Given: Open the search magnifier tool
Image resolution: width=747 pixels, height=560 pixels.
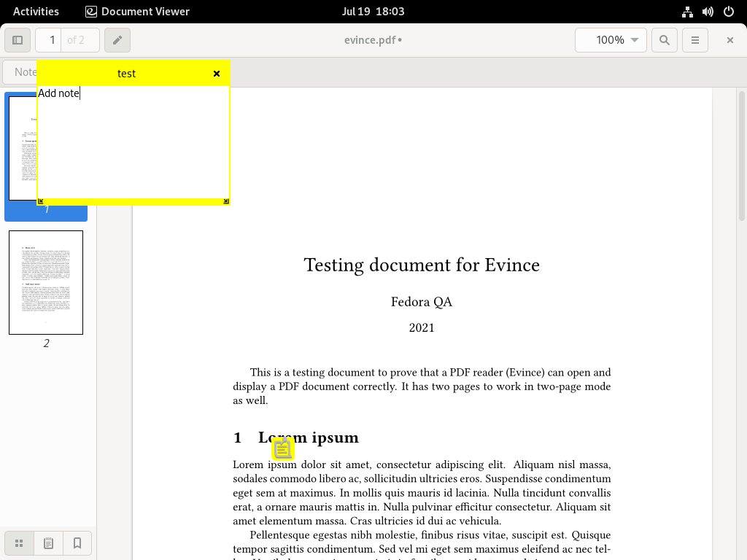Looking at the screenshot, I should coord(664,40).
